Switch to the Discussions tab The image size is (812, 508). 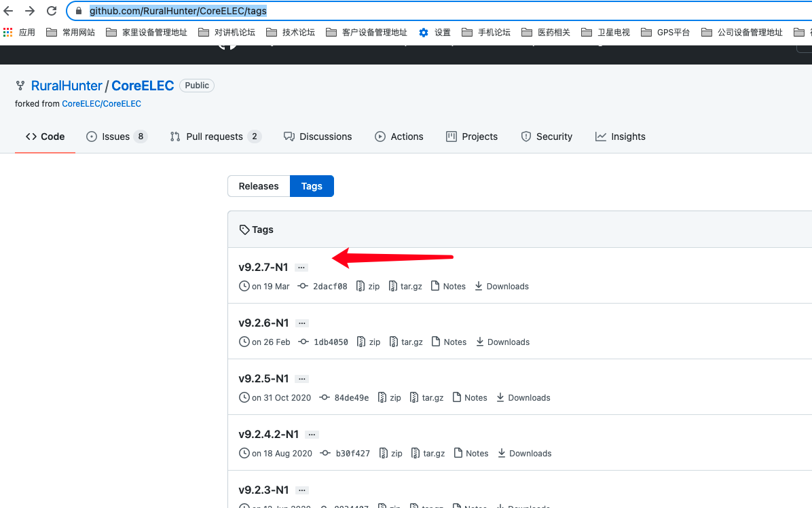[318, 137]
